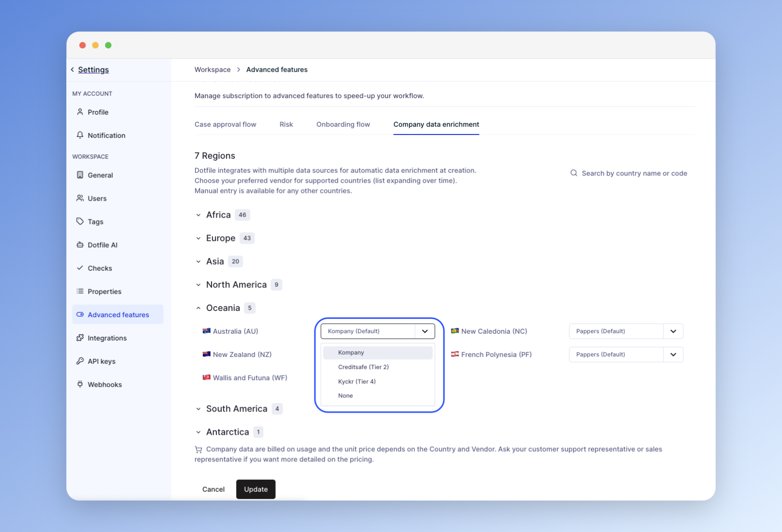Click the General building icon
The height and width of the screenshot is (532, 782).
coord(80,175)
